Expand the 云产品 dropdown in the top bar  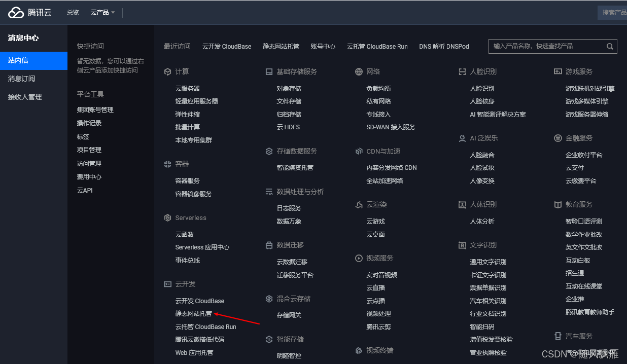click(x=102, y=12)
